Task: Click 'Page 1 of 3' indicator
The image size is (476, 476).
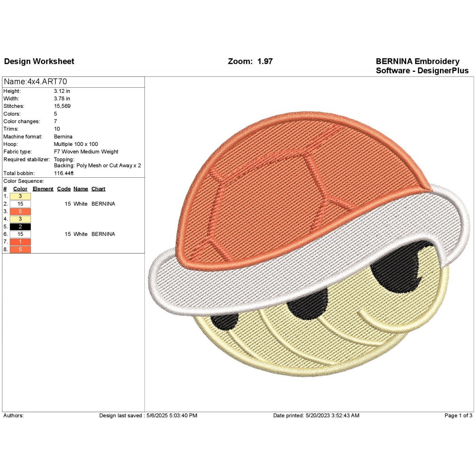Action: (458, 416)
